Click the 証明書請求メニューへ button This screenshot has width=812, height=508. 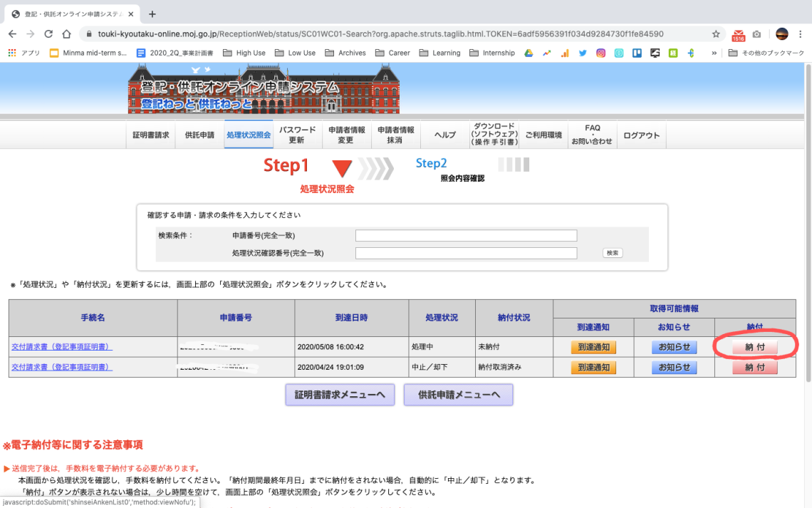pyautogui.click(x=340, y=394)
